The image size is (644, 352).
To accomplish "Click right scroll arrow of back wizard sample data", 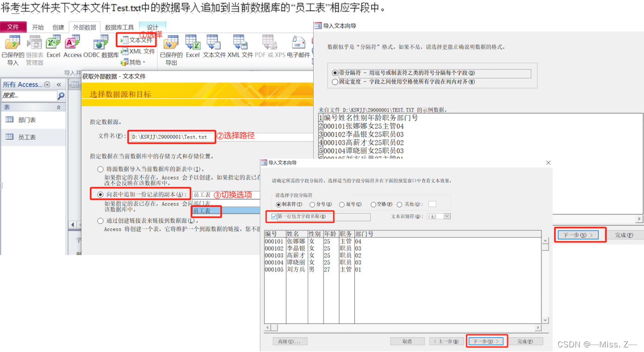I will point(640,219).
